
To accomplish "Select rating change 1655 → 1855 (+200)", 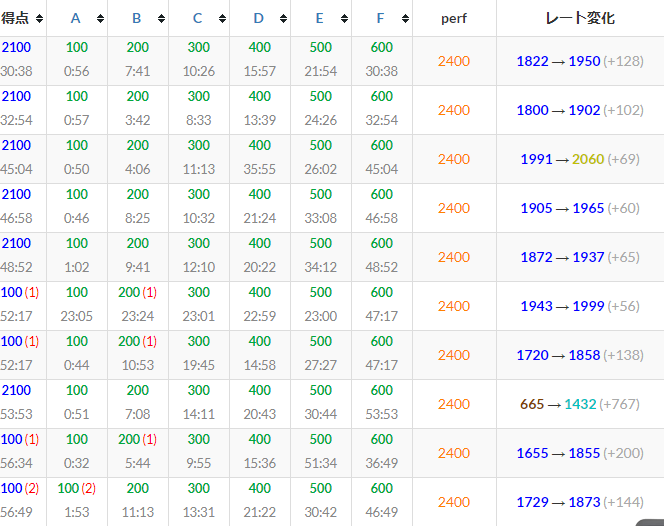I will pyautogui.click(x=580, y=453).
